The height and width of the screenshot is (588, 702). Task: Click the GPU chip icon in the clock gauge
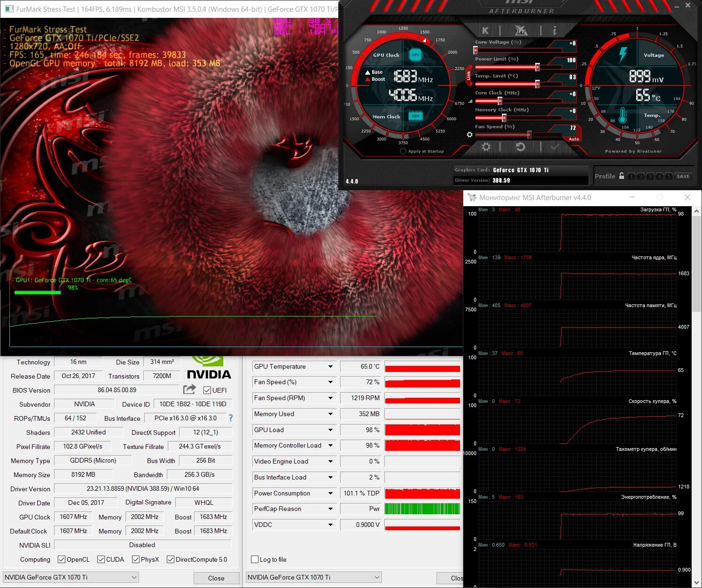[415, 55]
